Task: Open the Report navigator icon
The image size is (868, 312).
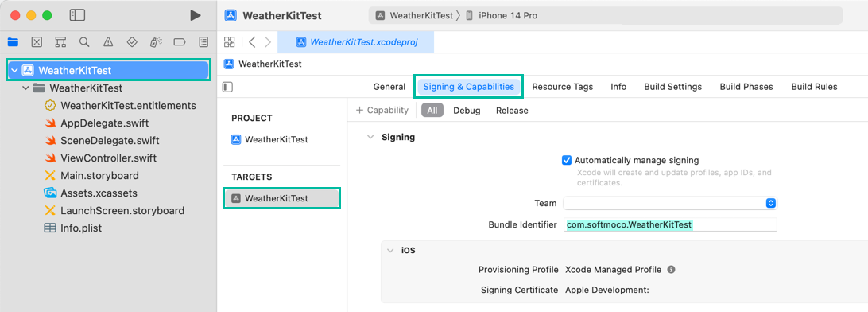Action: (203, 41)
